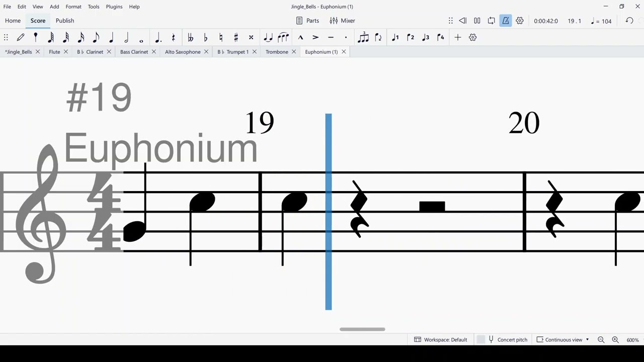The height and width of the screenshot is (362, 644).
Task: Toggle the metronome
Action: click(506, 21)
